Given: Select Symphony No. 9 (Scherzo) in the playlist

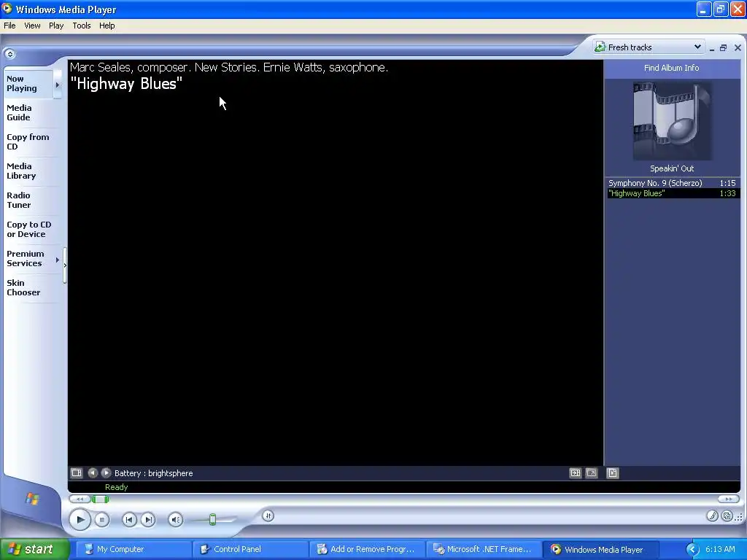Looking at the screenshot, I should 672,183.
